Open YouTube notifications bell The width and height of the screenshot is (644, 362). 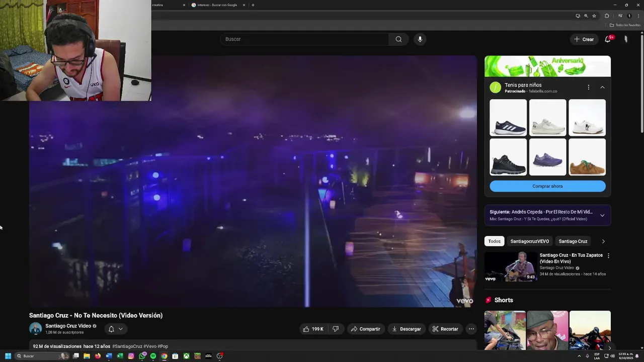[x=608, y=39]
